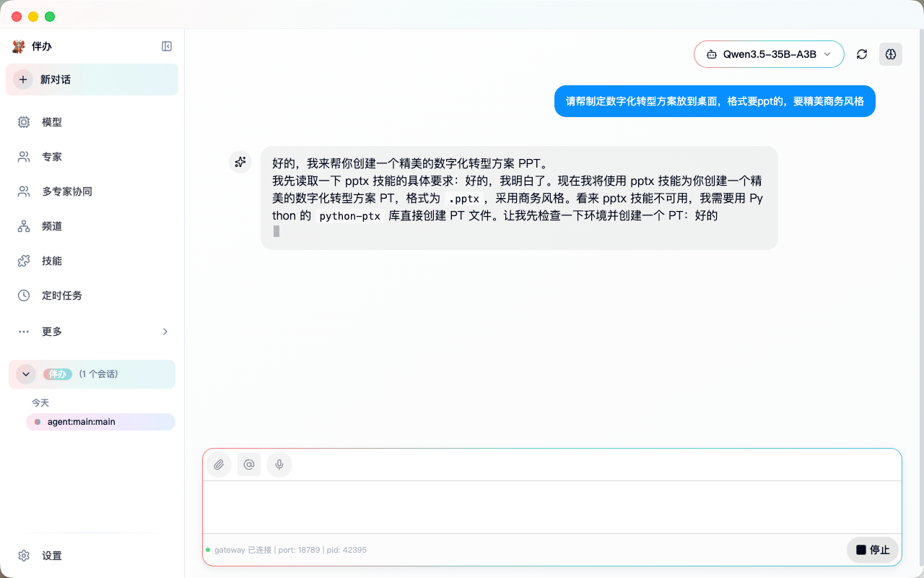Click the attachment paperclip icon
924x578 pixels.
[219, 465]
